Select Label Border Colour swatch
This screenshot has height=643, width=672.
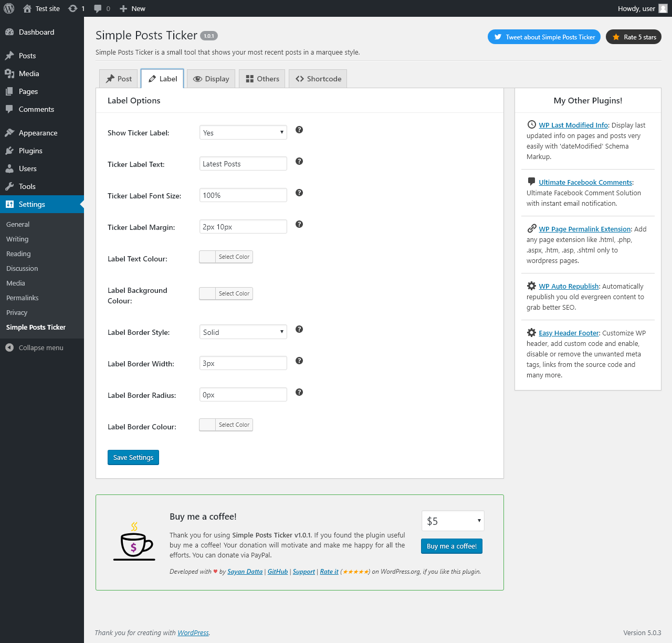click(x=226, y=425)
